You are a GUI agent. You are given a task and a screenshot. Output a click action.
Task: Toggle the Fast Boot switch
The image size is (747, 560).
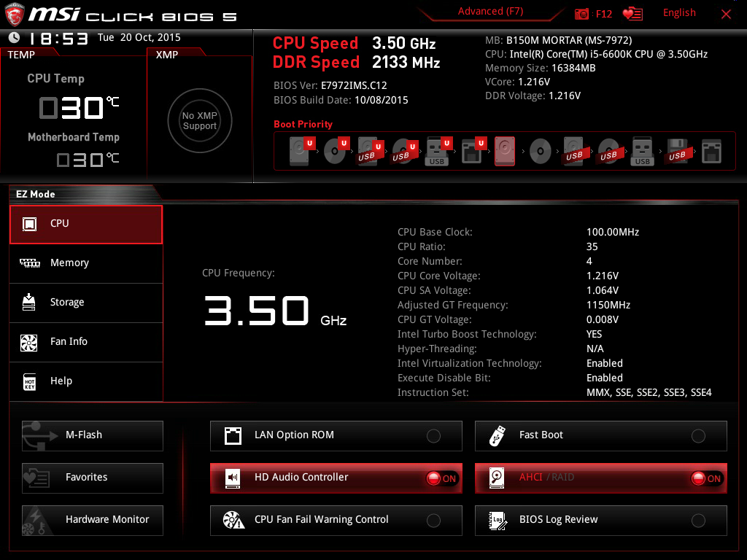698,436
